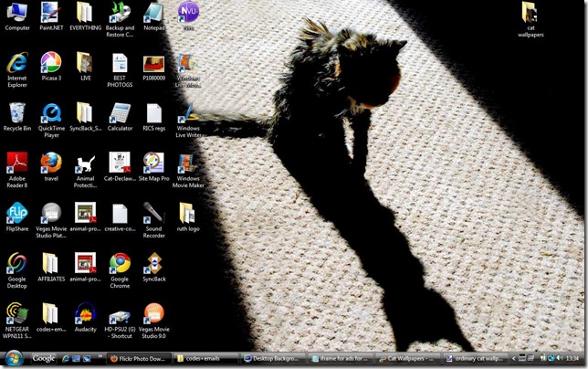Open the BEST PHOTOGS document icon
This screenshot has height=369, width=588.
point(120,69)
